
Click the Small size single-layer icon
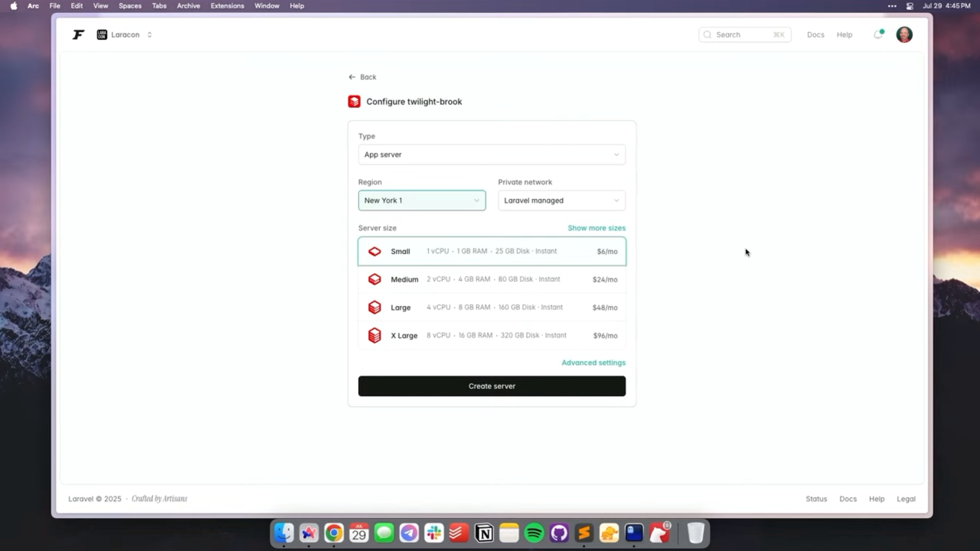pyautogui.click(x=375, y=252)
